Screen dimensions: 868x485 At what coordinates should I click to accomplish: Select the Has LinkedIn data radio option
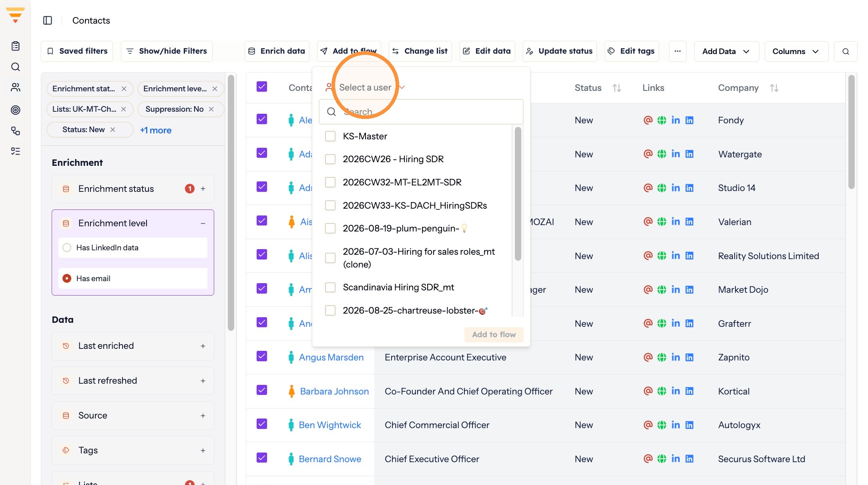click(x=67, y=248)
